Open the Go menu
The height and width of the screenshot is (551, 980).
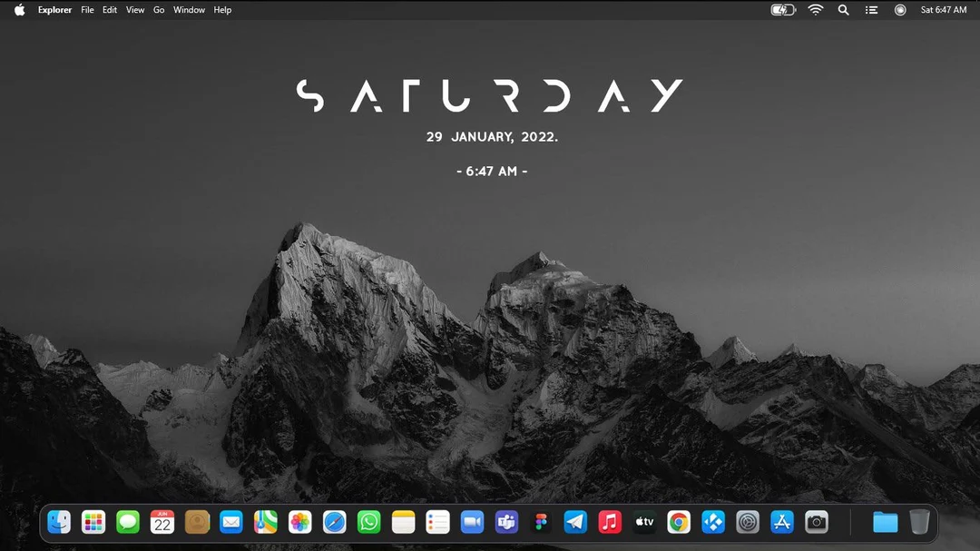(x=159, y=10)
